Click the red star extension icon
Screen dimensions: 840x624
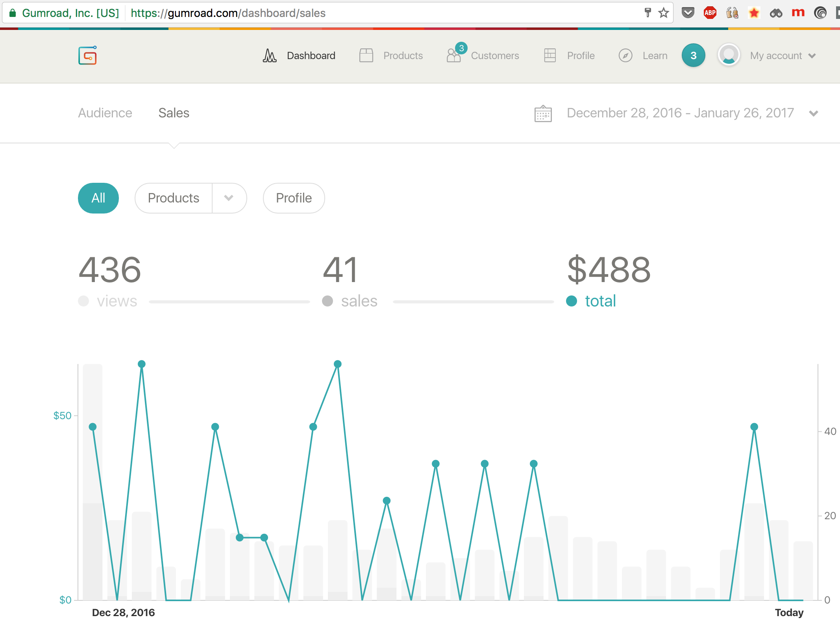pyautogui.click(x=754, y=13)
